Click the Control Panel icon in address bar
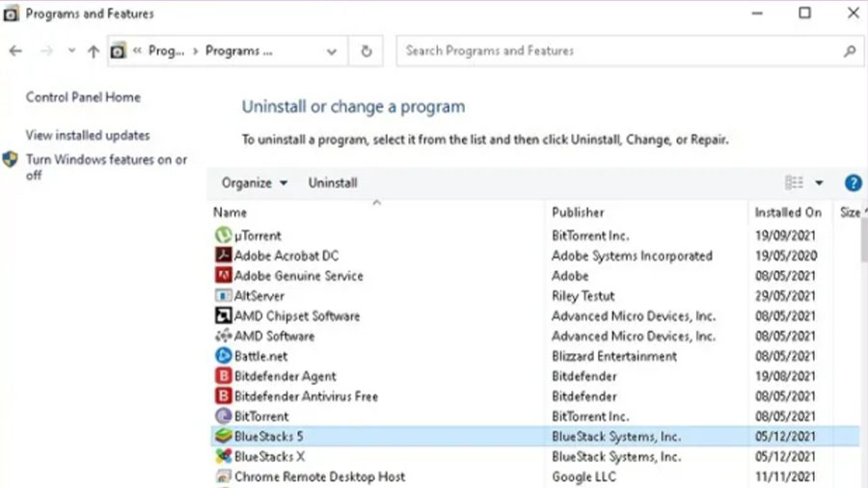868x488 pixels. point(118,51)
